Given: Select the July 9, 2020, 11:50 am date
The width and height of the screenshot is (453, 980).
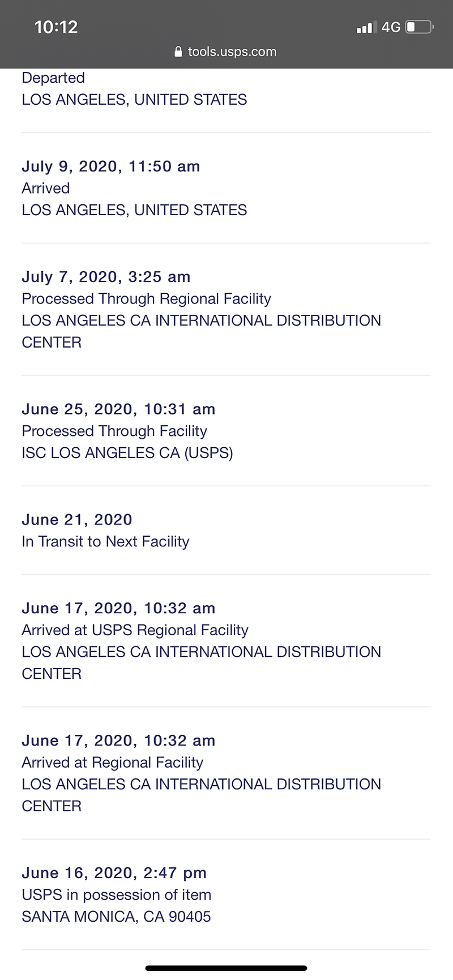Looking at the screenshot, I should 111,166.
